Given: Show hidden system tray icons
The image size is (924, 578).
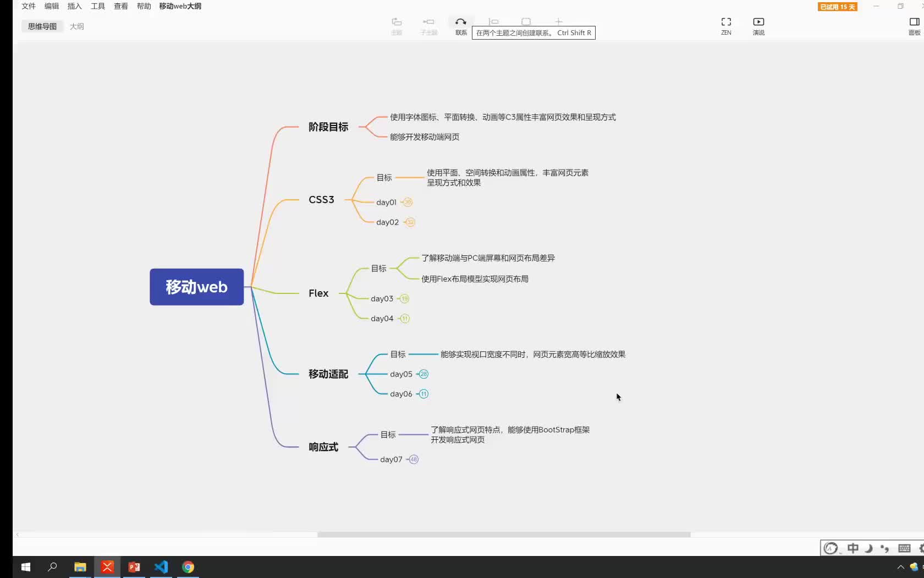Looking at the screenshot, I should click(x=900, y=567).
